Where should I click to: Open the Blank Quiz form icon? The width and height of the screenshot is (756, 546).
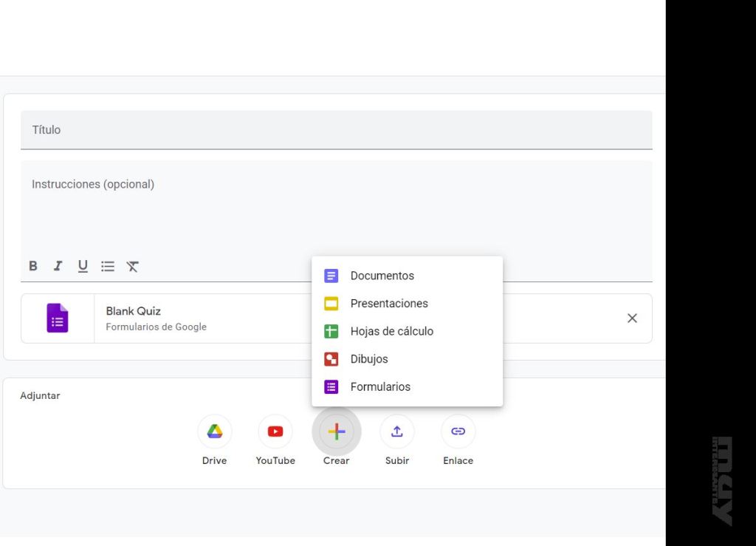coord(58,318)
